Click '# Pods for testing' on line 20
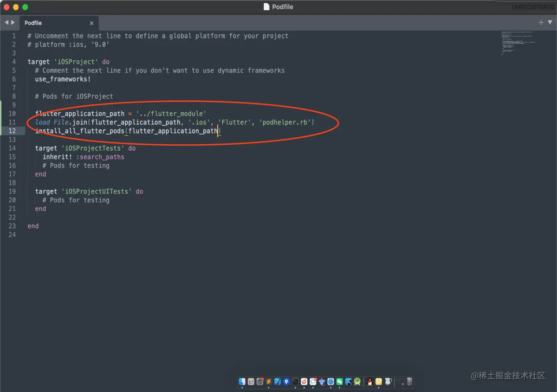557x392 pixels. 76,200
